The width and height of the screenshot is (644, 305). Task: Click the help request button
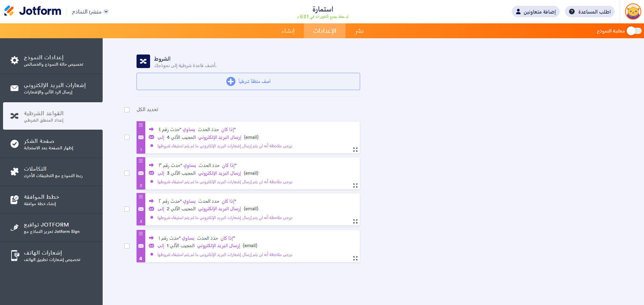point(589,11)
